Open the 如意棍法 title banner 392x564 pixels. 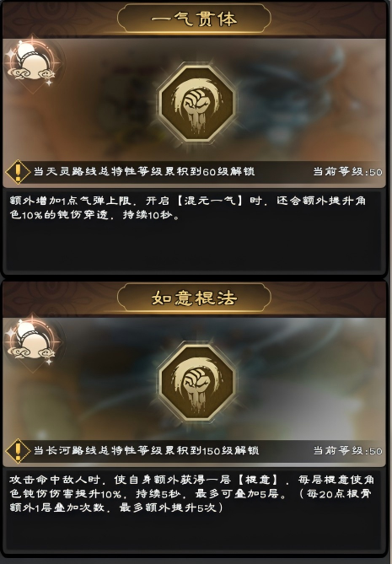point(194,298)
